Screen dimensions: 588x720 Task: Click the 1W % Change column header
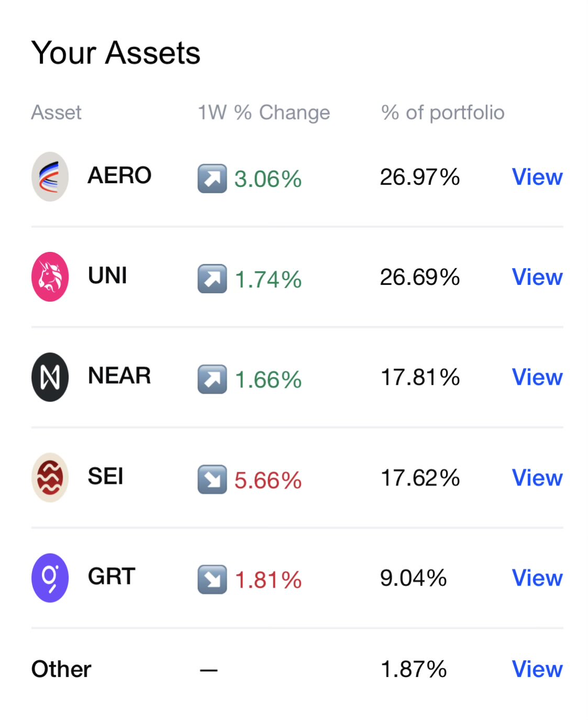click(264, 113)
